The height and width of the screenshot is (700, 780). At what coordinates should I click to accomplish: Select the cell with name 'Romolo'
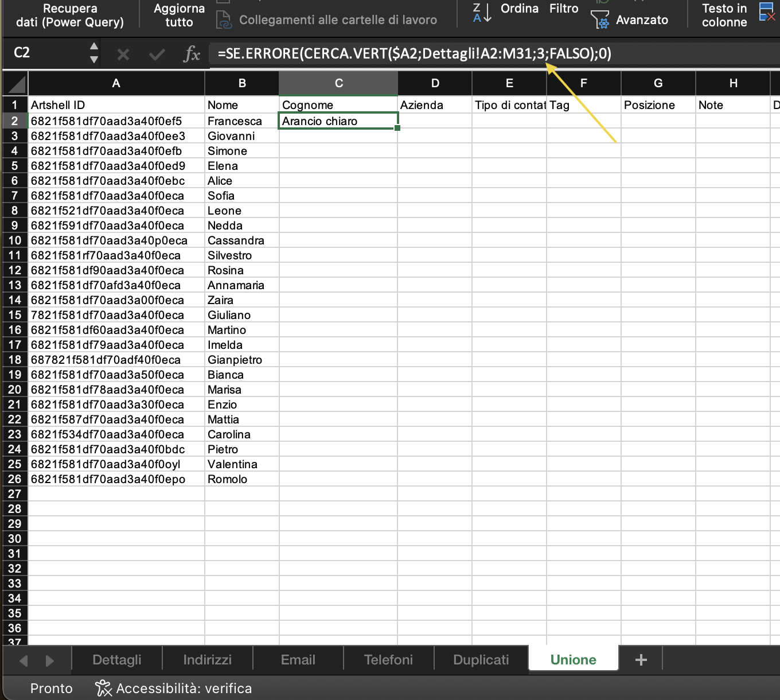coord(242,479)
